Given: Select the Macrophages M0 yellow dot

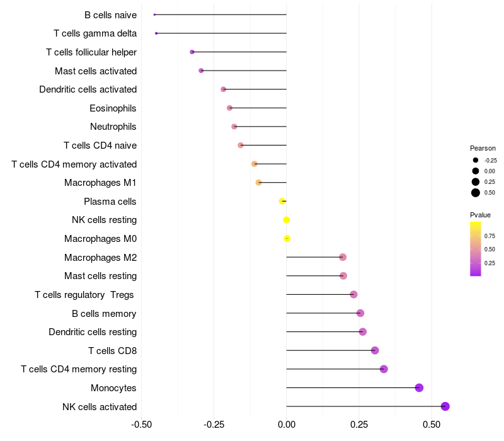Looking at the screenshot, I should click(x=287, y=239).
